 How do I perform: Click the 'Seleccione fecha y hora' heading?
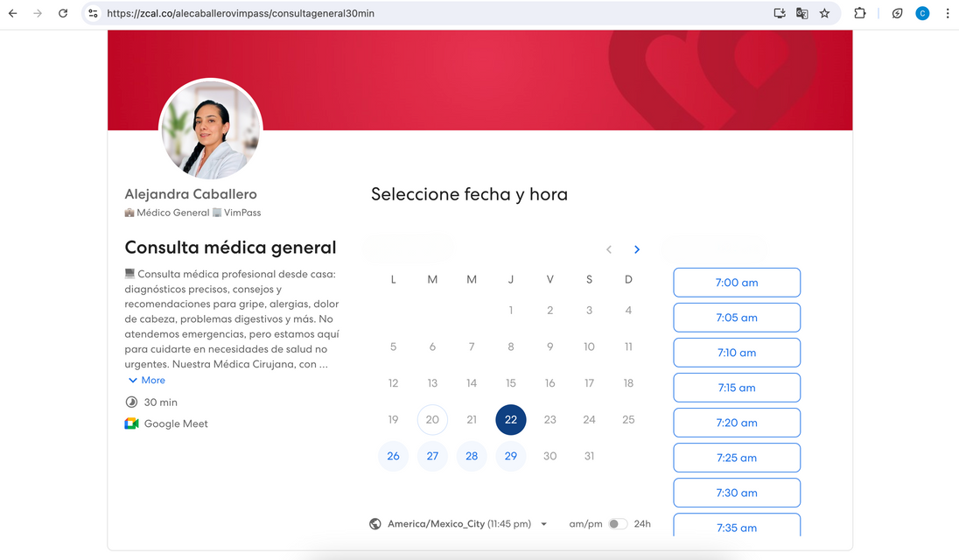click(469, 194)
